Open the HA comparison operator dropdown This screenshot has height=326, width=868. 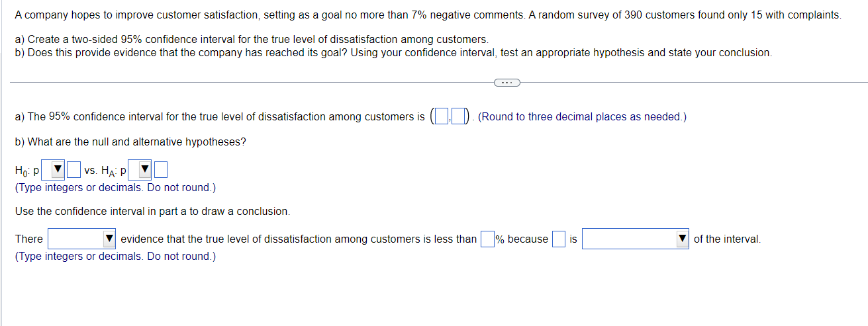pos(139,171)
